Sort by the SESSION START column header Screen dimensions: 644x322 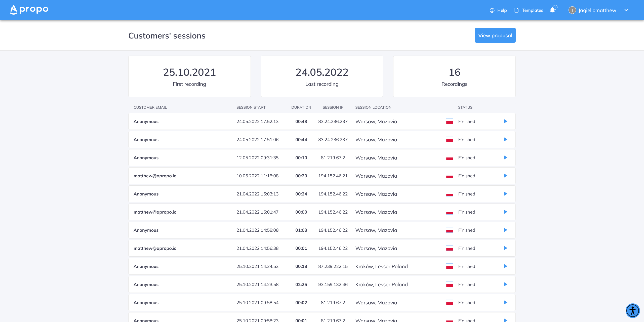pos(251,107)
